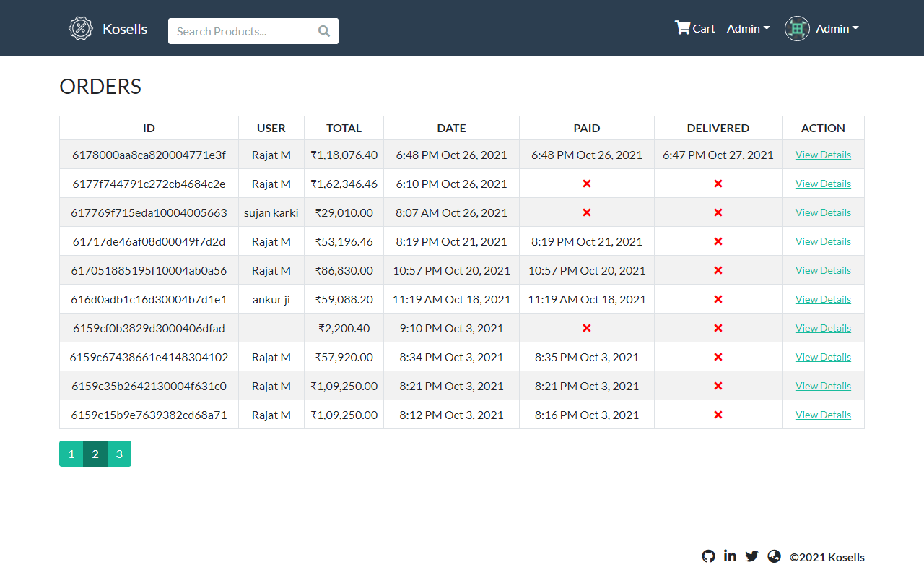Screen dimensions: 924x578
Task: Click the ACTION column header
Action: click(x=823, y=128)
